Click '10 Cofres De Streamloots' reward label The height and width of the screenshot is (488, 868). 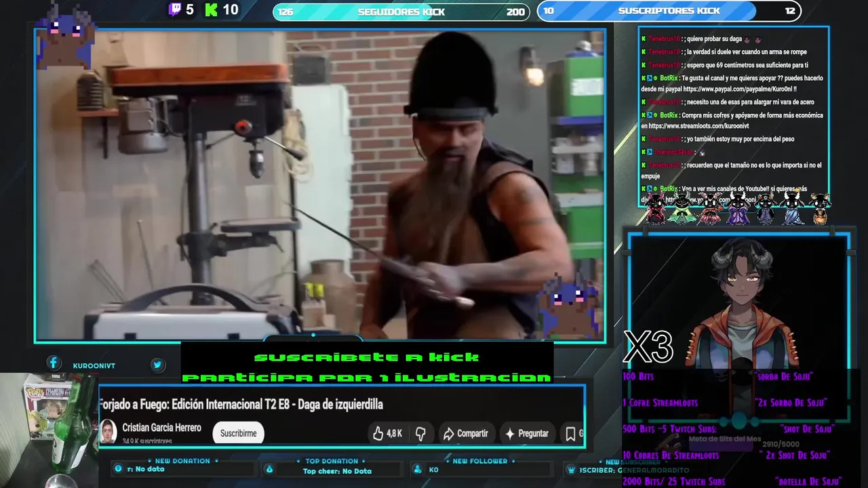(671, 455)
